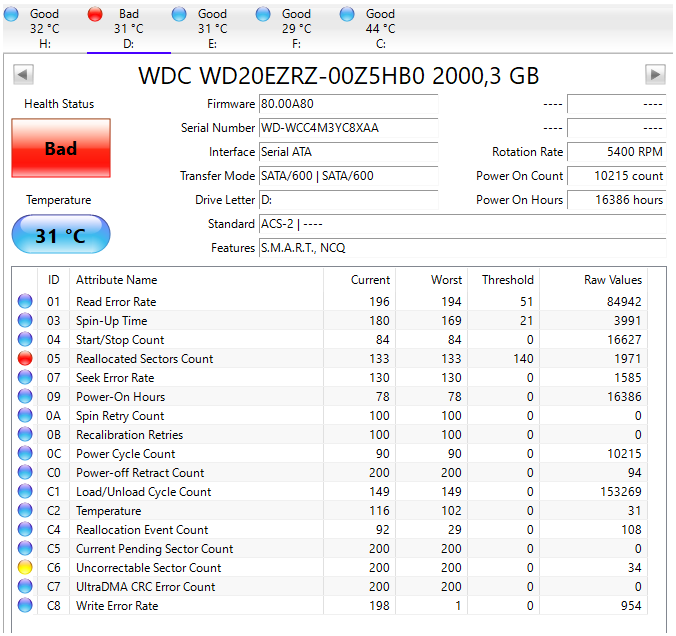Click status icon of Power-On Hours row

[x=25, y=396]
